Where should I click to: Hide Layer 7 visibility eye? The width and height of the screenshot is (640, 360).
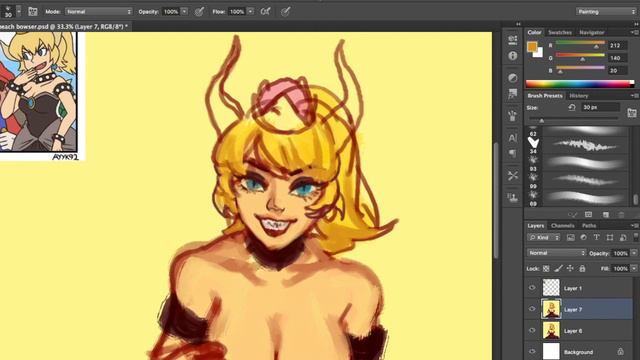click(532, 309)
